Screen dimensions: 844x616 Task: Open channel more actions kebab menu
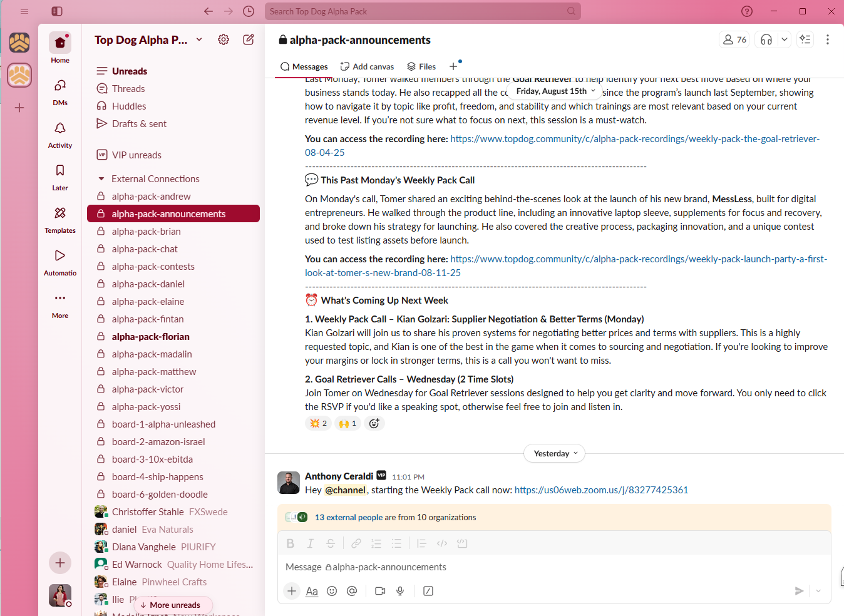click(828, 39)
